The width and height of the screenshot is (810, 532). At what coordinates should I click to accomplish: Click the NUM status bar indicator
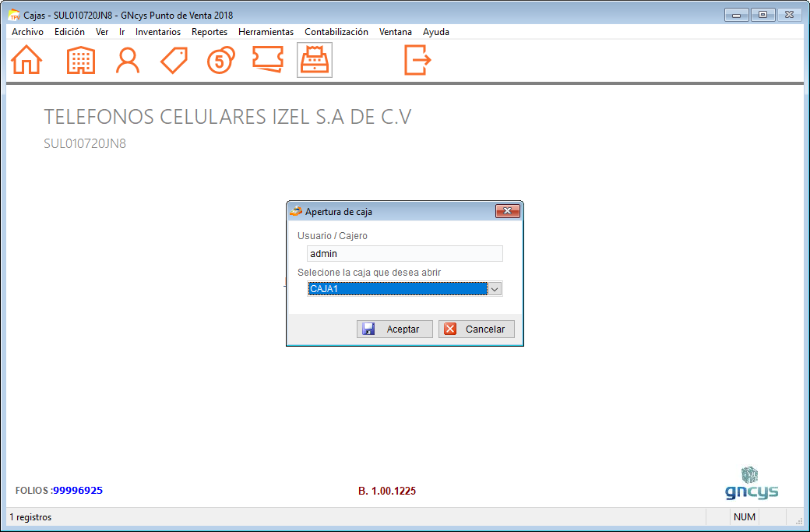click(x=745, y=516)
